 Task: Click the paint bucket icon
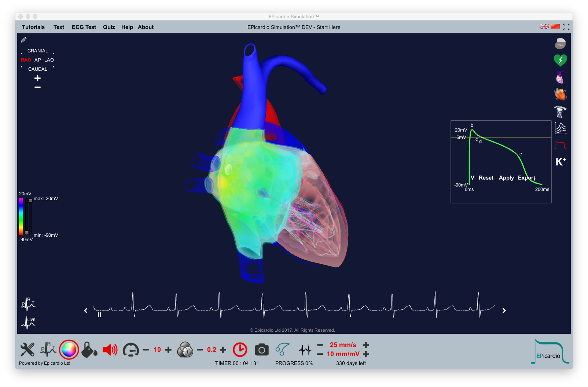(89, 350)
